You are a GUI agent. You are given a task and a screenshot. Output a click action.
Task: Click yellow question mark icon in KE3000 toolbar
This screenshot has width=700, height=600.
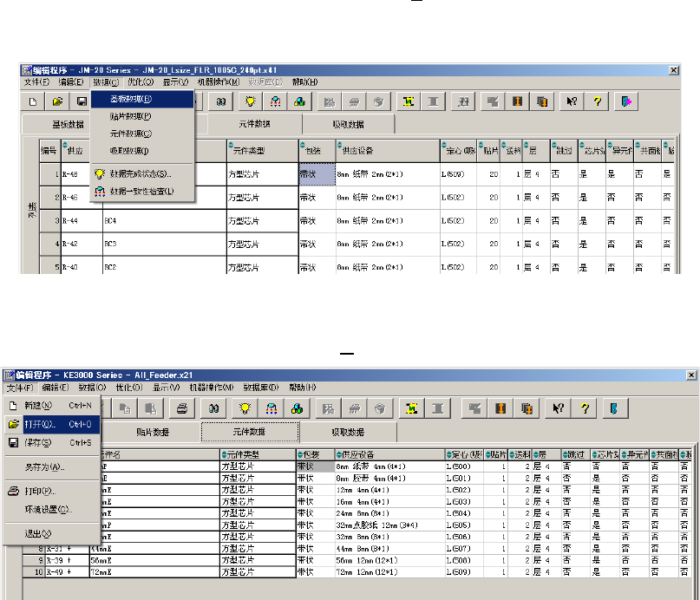[x=585, y=408]
